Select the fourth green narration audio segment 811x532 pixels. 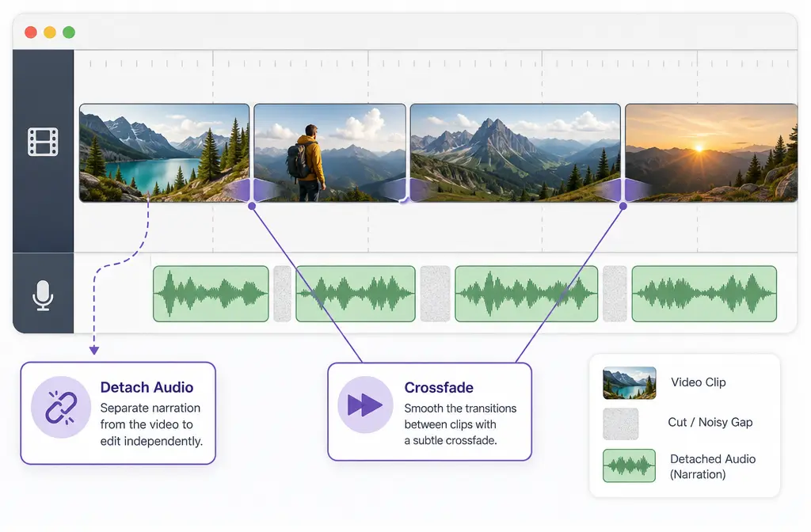[x=704, y=294]
